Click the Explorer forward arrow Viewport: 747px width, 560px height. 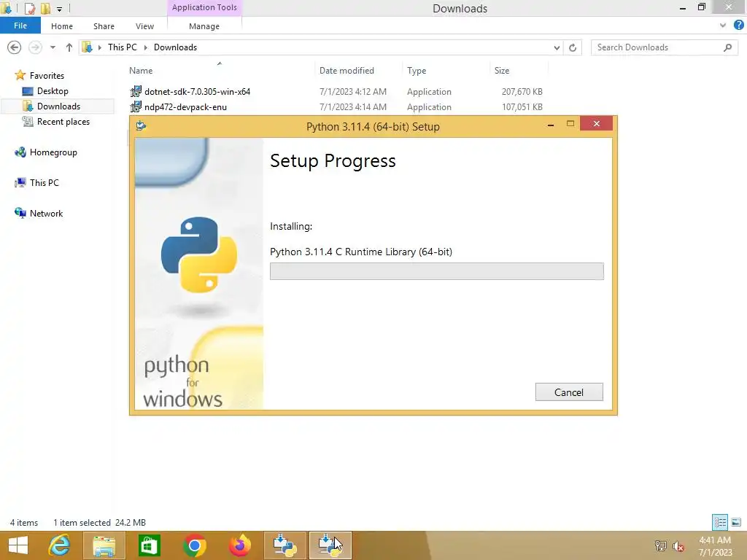(35, 47)
